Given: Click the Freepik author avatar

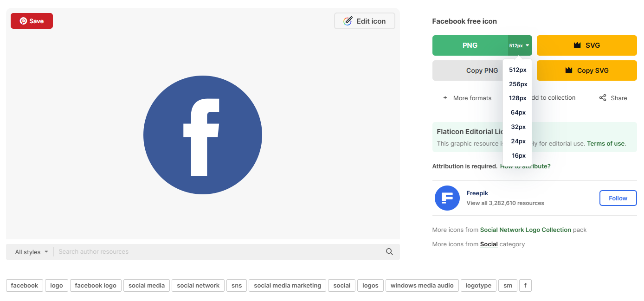Looking at the screenshot, I should (x=447, y=198).
